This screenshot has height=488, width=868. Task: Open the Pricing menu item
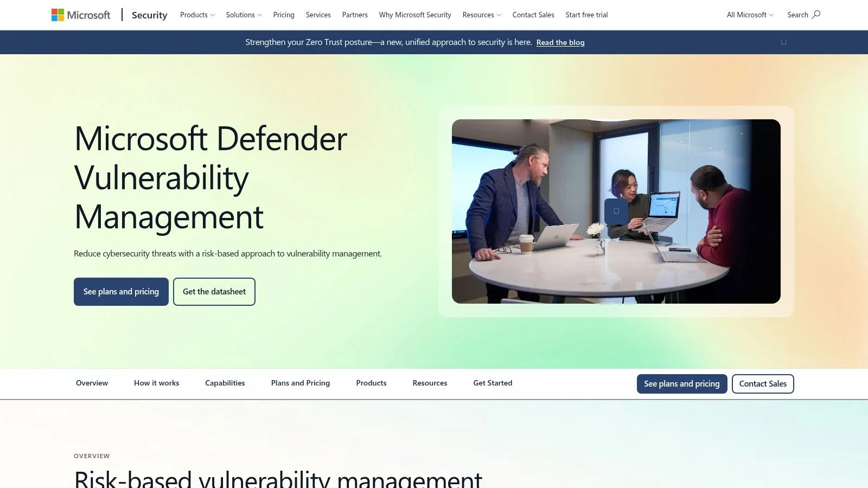click(284, 15)
